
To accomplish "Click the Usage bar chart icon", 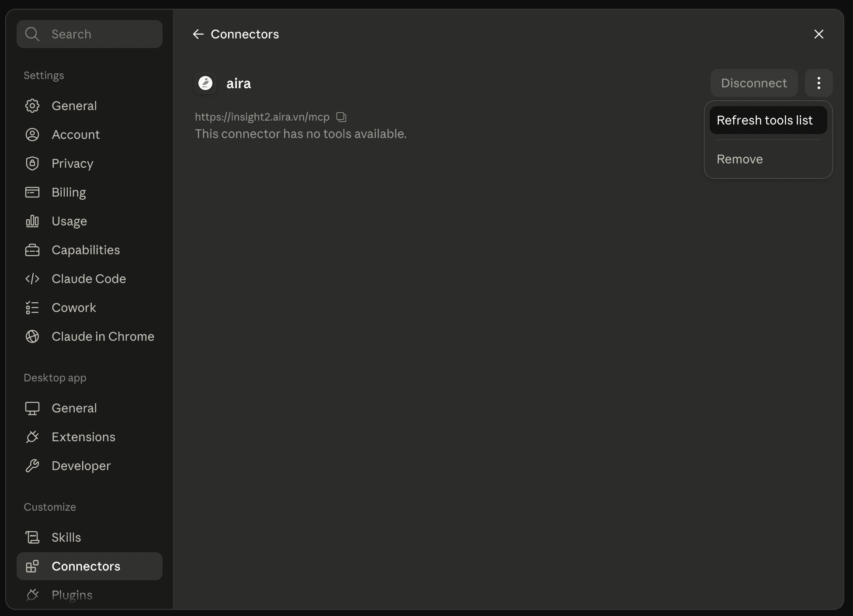I will [x=32, y=221].
